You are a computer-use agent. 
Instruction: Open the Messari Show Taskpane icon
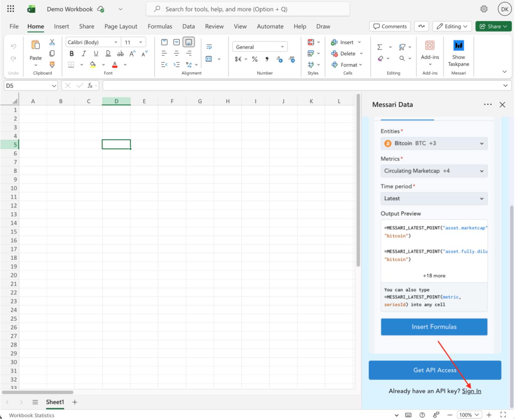[458, 46]
